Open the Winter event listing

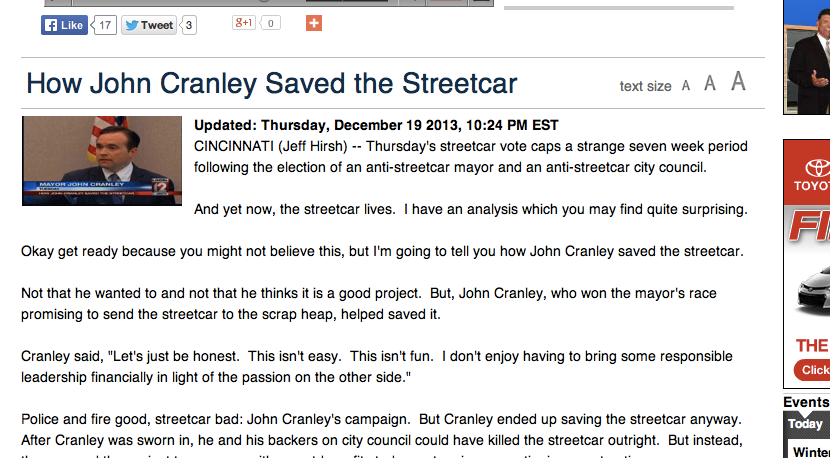pyautogui.click(x=811, y=451)
